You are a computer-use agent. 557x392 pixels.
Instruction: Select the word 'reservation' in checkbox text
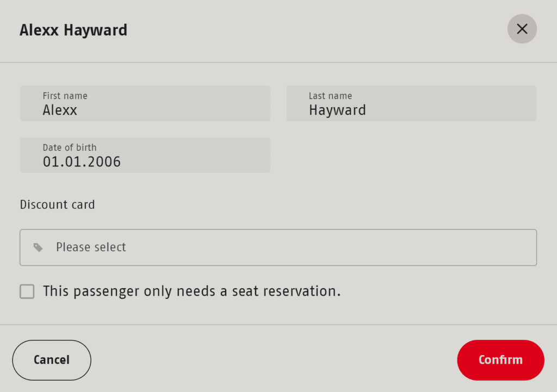point(301,291)
